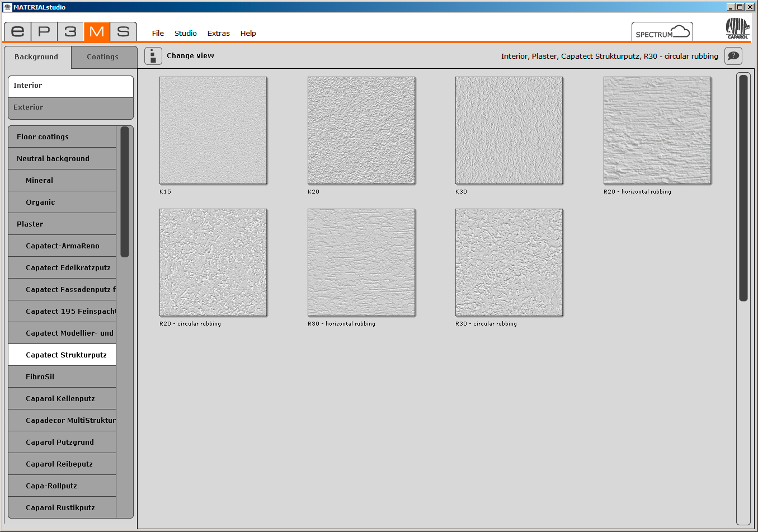This screenshot has height=532, width=758.
Task: Choose R20 circular rubbing thumbnail
Action: [x=213, y=262]
